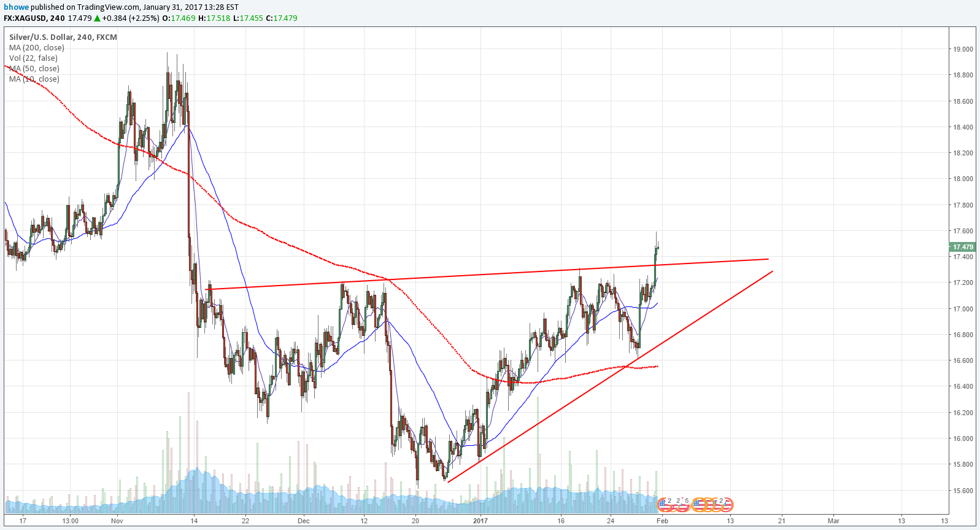Click the 15.600 price axis label
The height and width of the screenshot is (530, 980).
pos(963,491)
